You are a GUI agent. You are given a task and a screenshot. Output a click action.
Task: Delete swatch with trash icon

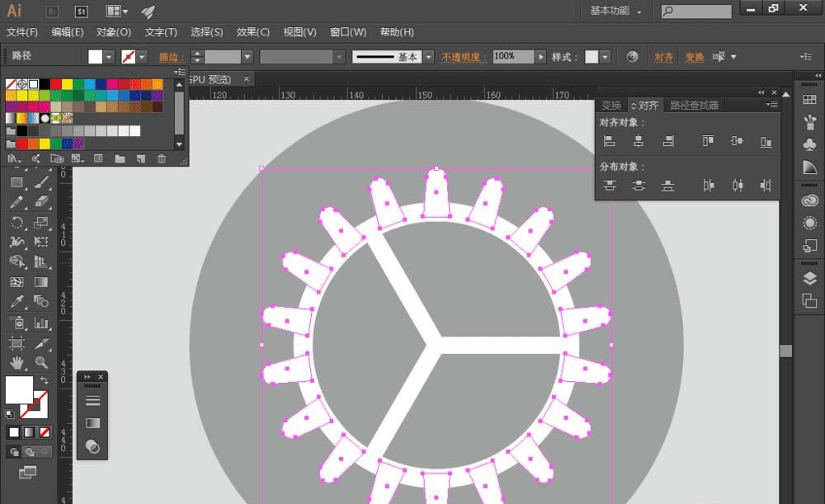click(162, 158)
